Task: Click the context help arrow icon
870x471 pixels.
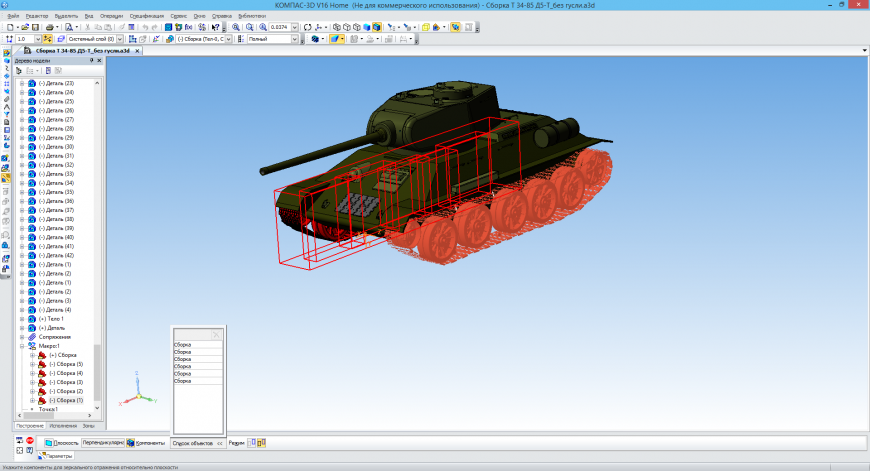Action: click(215, 27)
